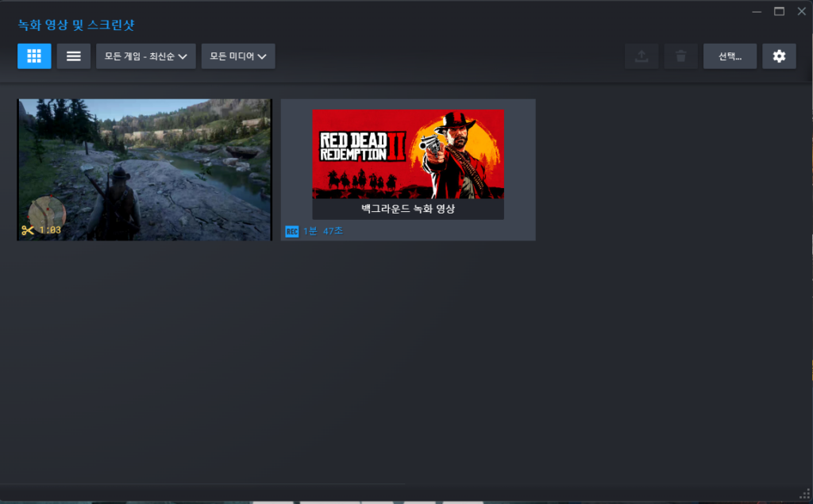
Task: Click the upload/share icon in toolbar
Action: point(642,56)
